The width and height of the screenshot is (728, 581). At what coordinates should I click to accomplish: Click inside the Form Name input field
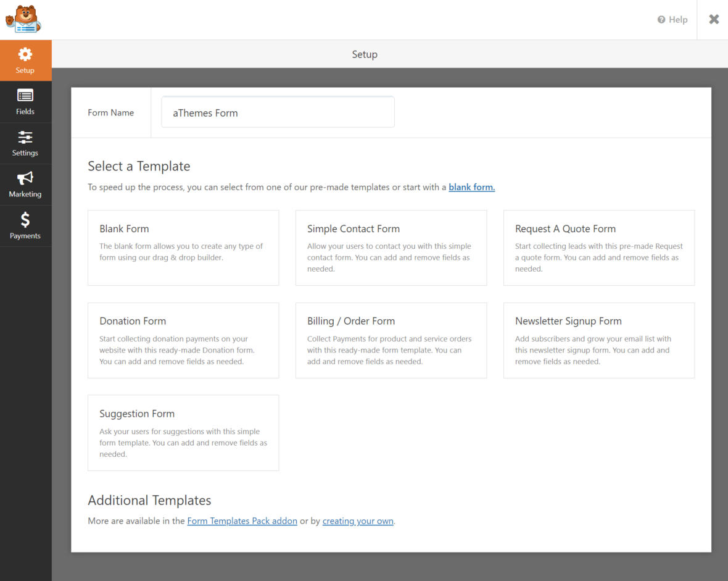click(x=278, y=112)
